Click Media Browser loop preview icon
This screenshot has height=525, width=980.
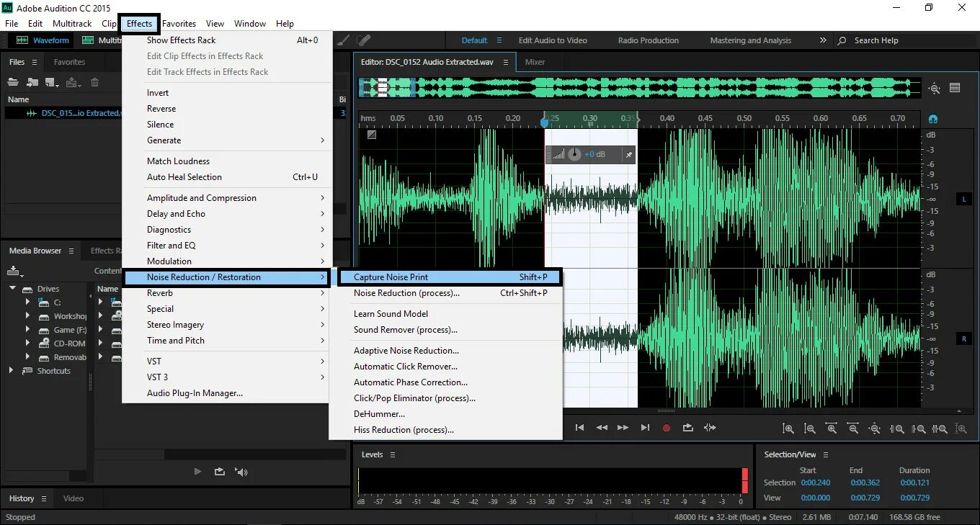(x=219, y=472)
